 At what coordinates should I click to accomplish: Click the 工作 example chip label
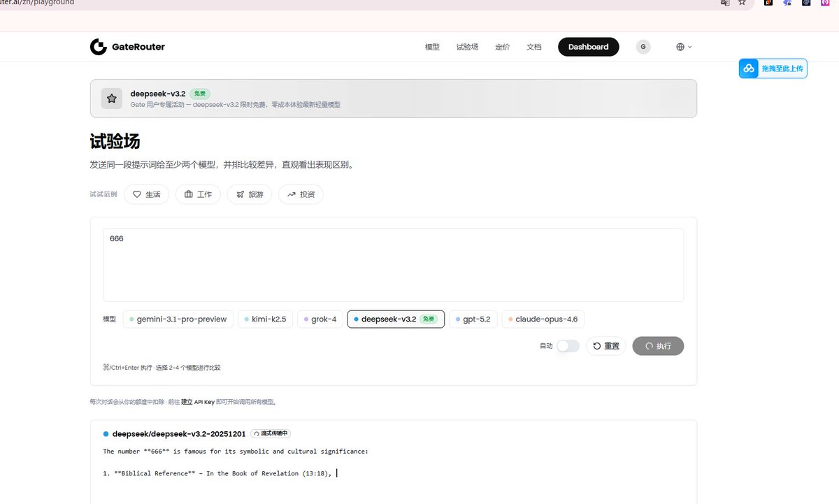tap(204, 194)
